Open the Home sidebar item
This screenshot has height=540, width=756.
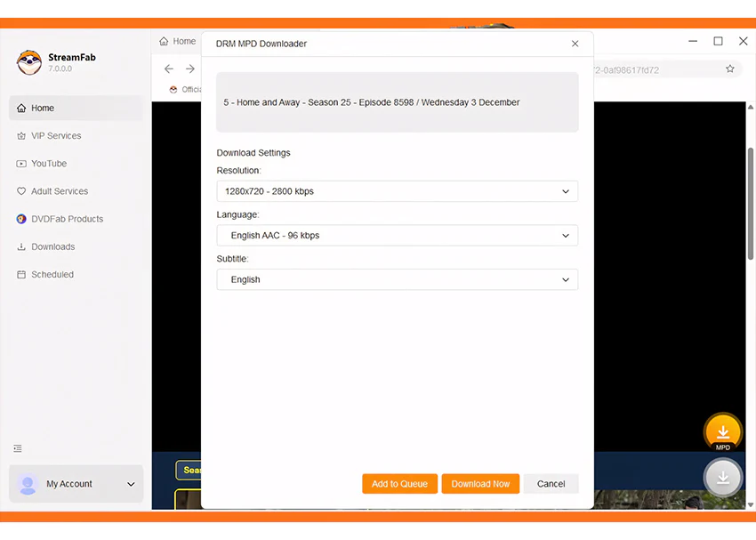76,108
